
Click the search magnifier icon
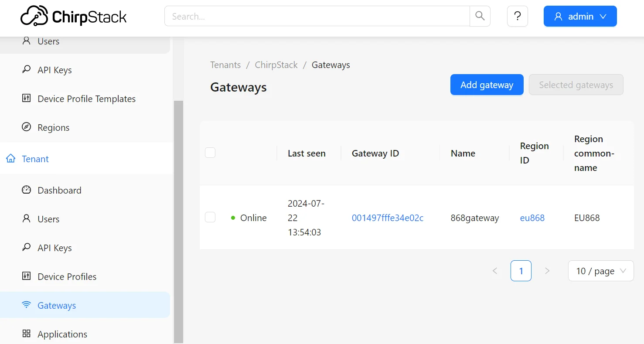pyautogui.click(x=480, y=16)
